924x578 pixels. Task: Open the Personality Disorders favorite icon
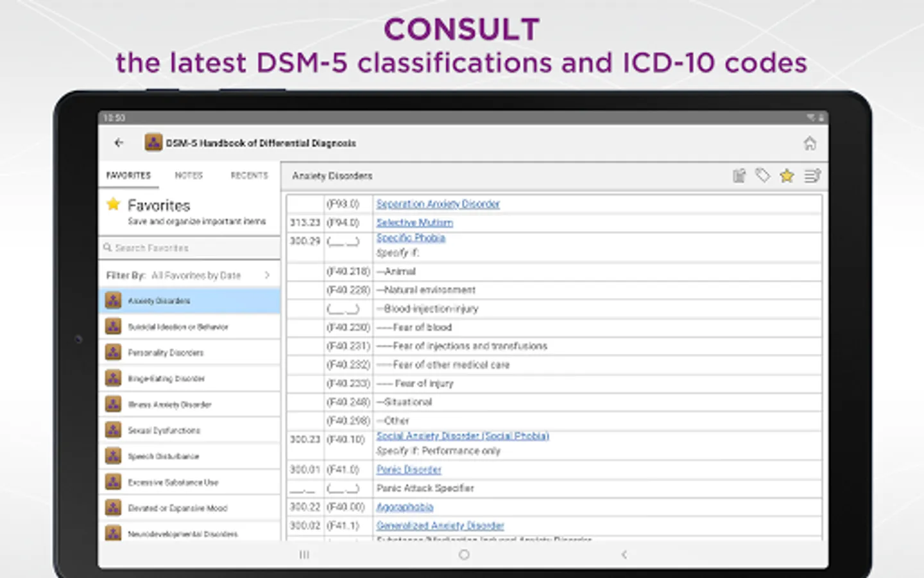pos(114,352)
